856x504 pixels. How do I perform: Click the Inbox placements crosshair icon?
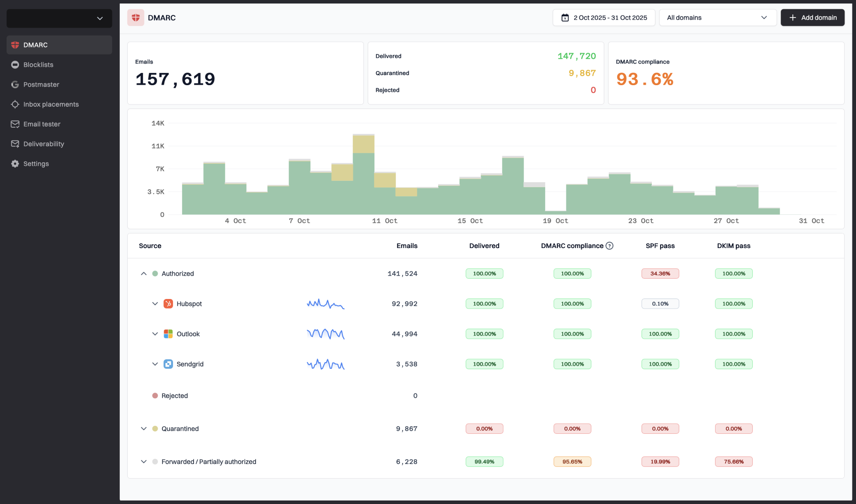pos(15,104)
